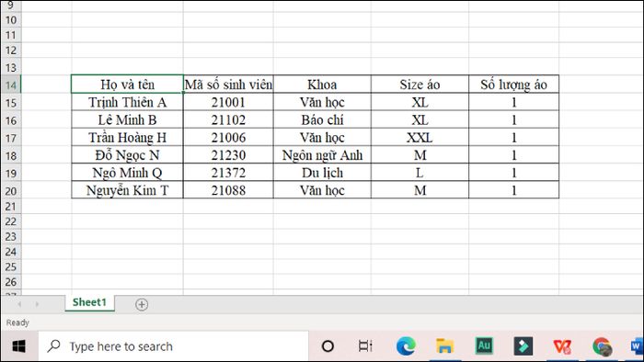Open the Windows Start menu
This screenshot has height=362, width=644.
click(x=19, y=346)
